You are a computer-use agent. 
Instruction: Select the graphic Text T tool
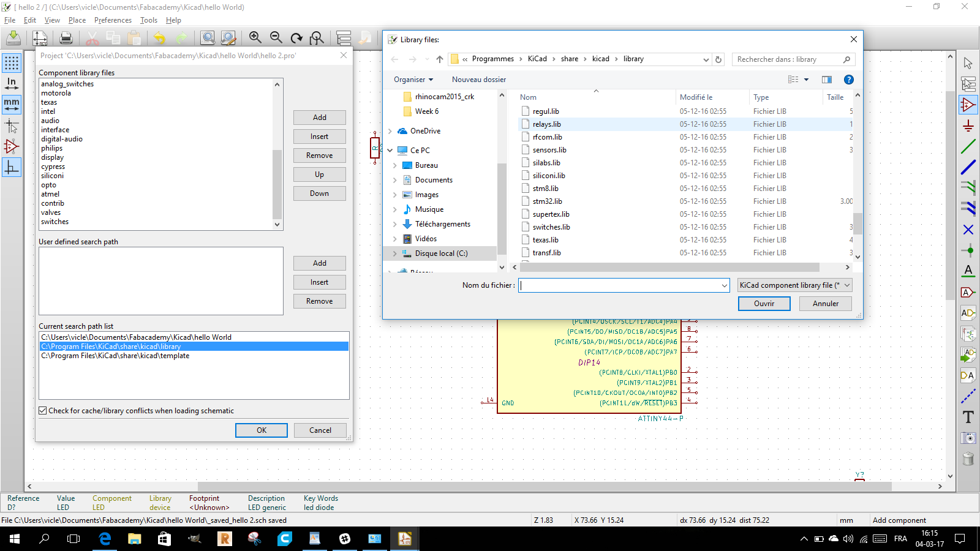tap(968, 417)
